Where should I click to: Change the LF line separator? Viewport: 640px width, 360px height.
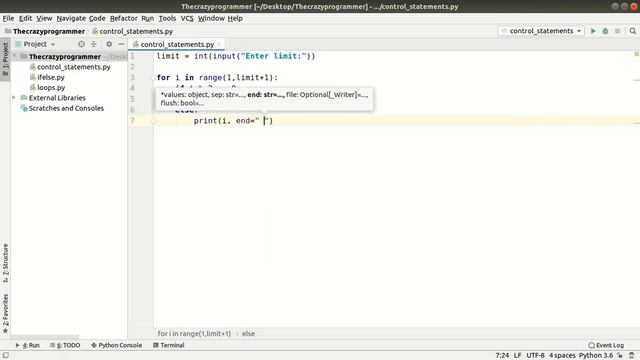518,356
